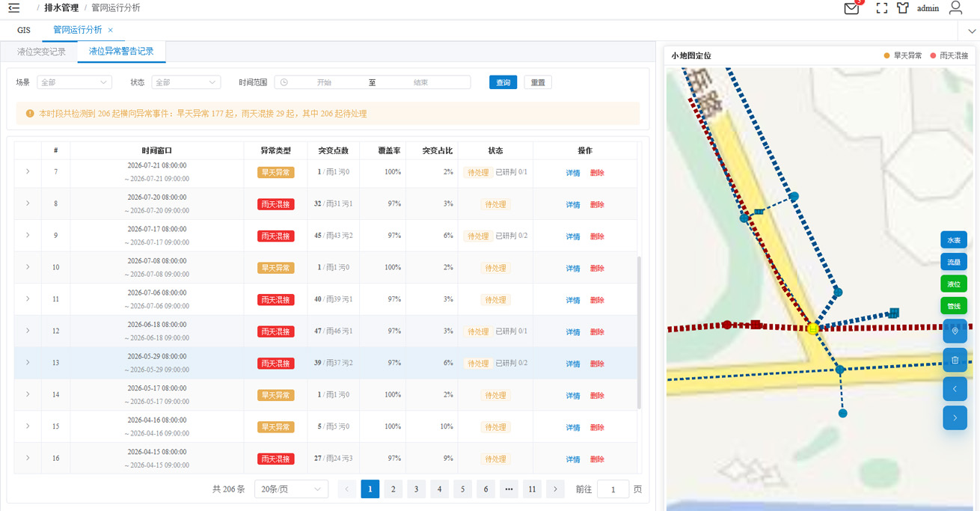Click 删除 for row 12
The height and width of the screenshot is (511, 980).
pyautogui.click(x=597, y=331)
